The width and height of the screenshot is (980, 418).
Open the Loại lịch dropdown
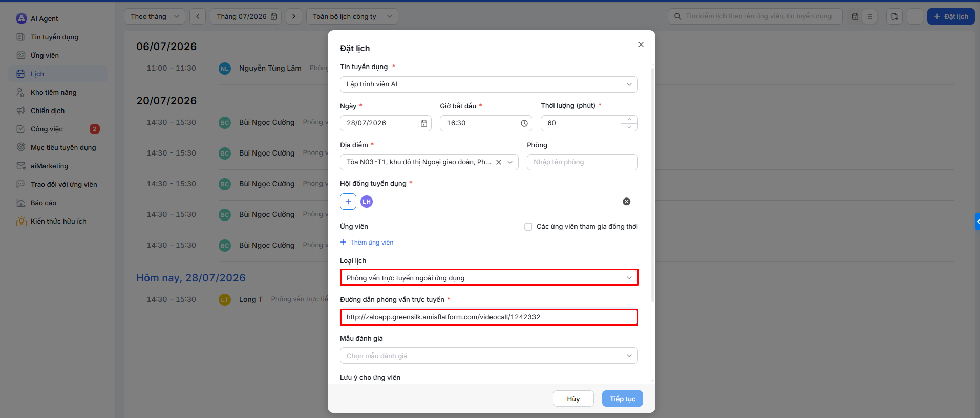pos(489,278)
